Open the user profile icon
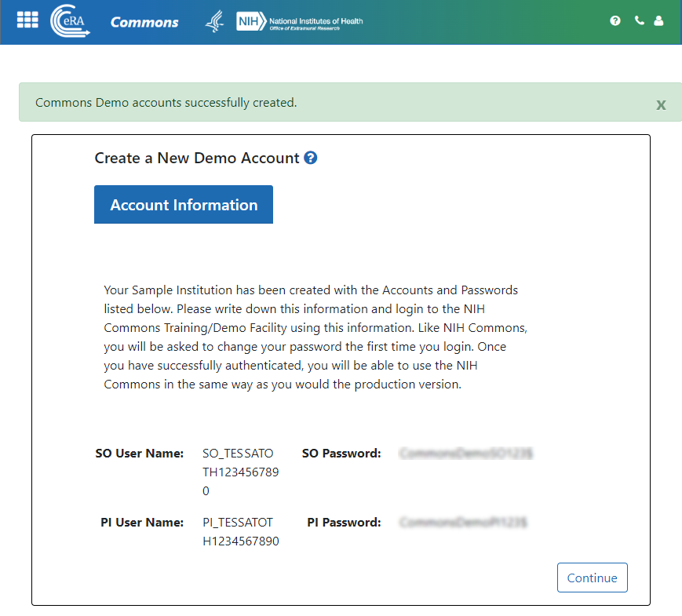Image resolution: width=682 pixels, height=616 pixels. coord(658,20)
